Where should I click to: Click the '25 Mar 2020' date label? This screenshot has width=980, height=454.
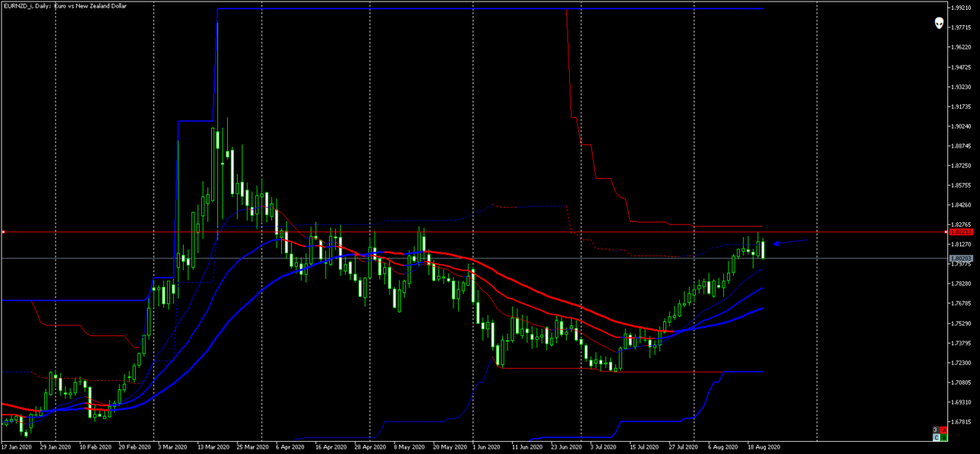point(253,447)
